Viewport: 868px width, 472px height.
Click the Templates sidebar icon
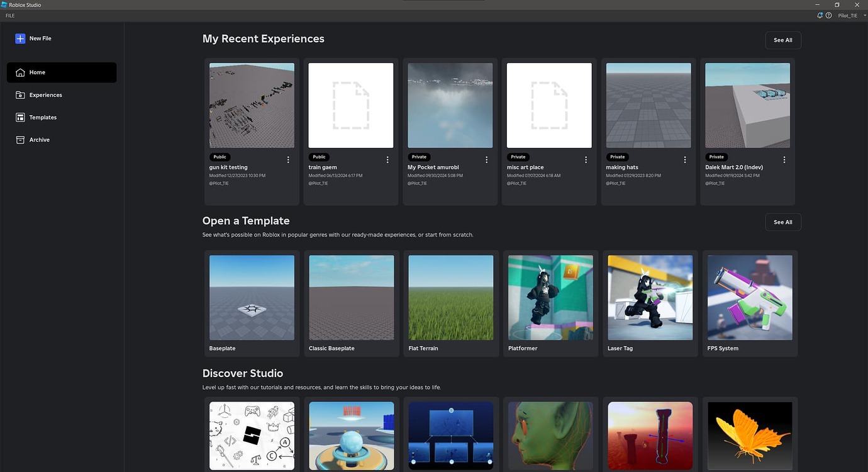[19, 117]
